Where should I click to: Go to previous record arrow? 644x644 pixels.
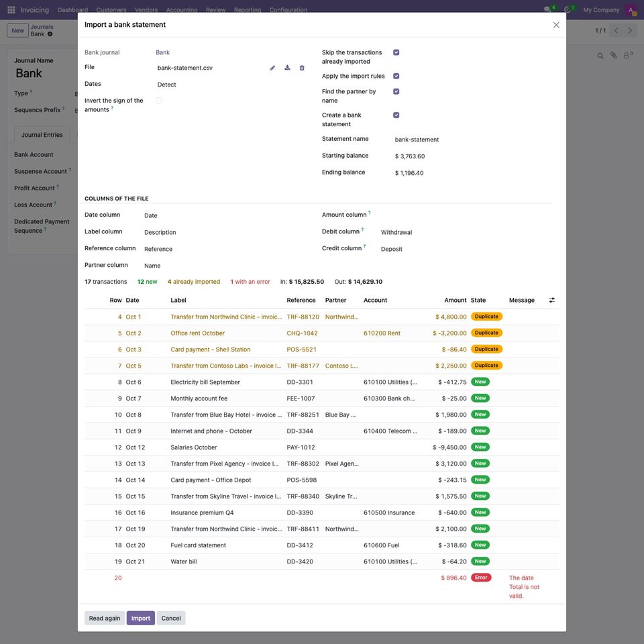[x=616, y=30]
